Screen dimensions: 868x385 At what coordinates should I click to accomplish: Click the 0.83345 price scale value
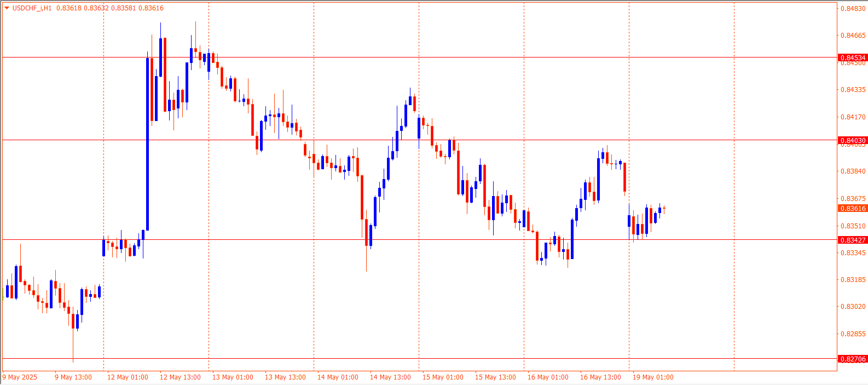click(853, 253)
